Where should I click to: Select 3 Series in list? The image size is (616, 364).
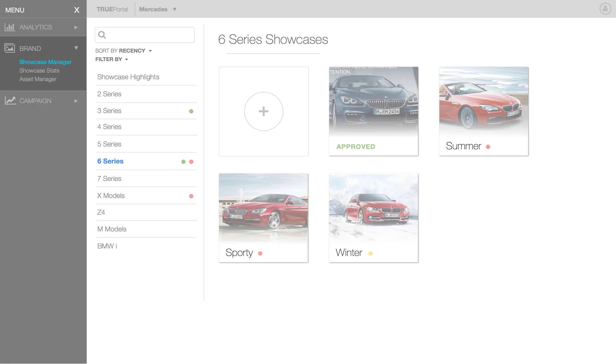(x=109, y=111)
